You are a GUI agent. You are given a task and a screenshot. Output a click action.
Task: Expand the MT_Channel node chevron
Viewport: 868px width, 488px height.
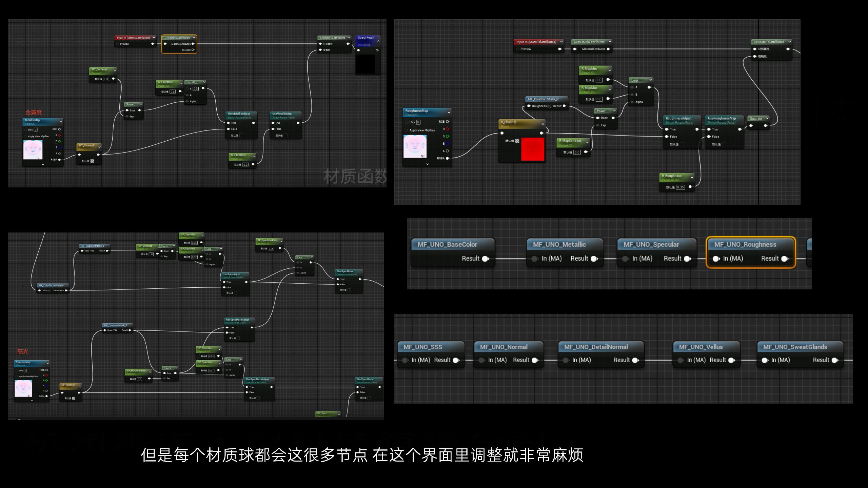click(99, 147)
